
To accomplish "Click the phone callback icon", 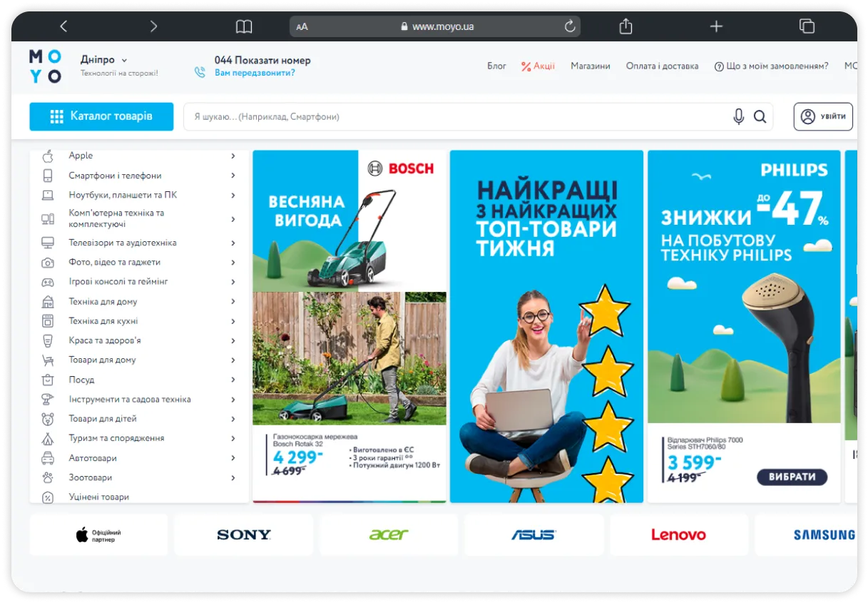I will 200,72.
